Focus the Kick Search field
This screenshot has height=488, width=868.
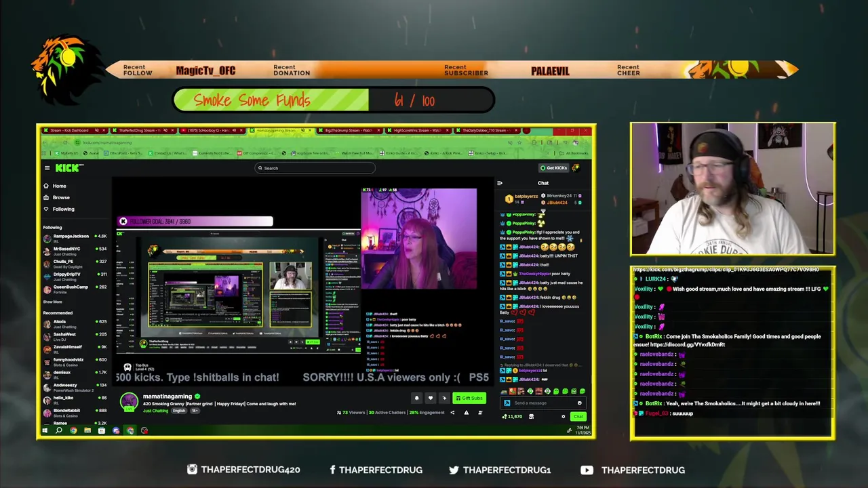(315, 168)
